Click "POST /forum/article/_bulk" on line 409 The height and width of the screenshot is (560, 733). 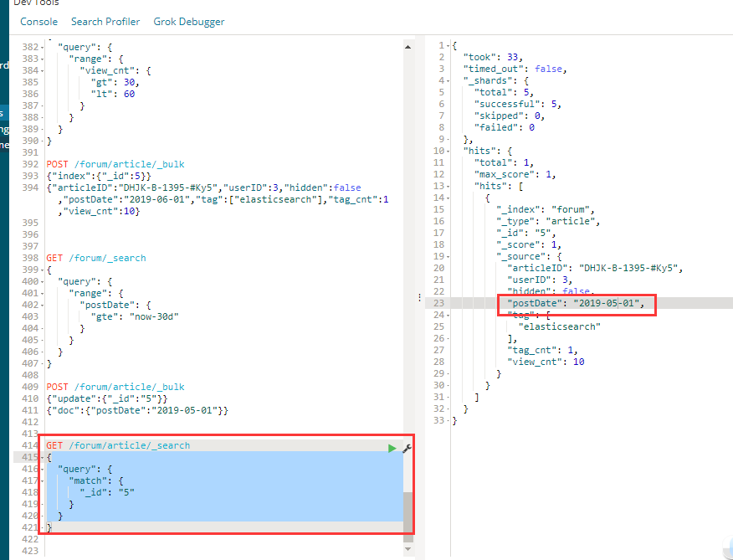tap(115, 387)
